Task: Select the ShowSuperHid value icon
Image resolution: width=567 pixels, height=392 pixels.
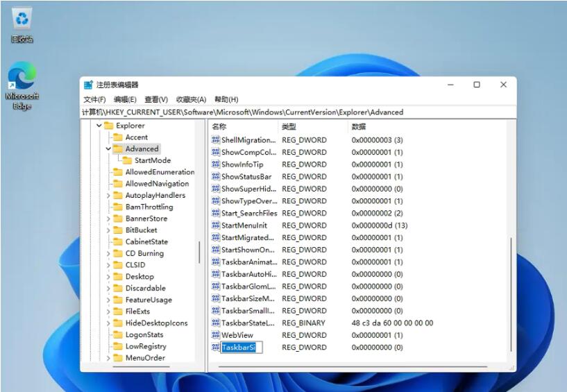Action: 216,189
